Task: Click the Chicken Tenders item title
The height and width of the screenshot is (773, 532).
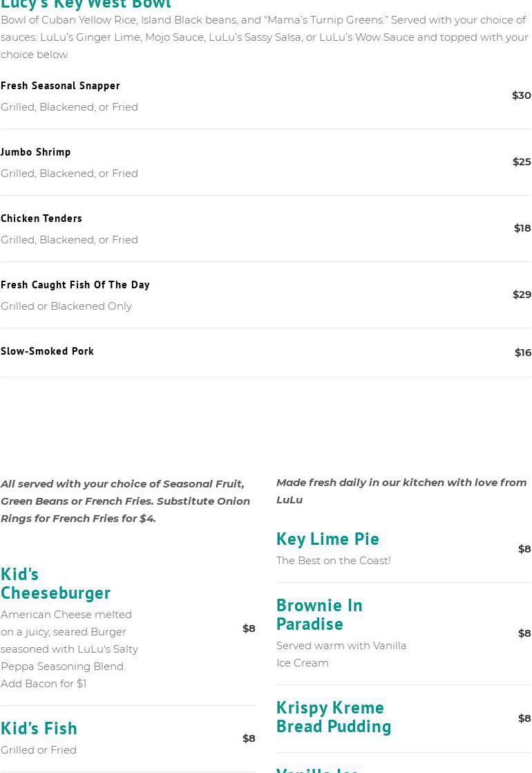Action: (41, 218)
